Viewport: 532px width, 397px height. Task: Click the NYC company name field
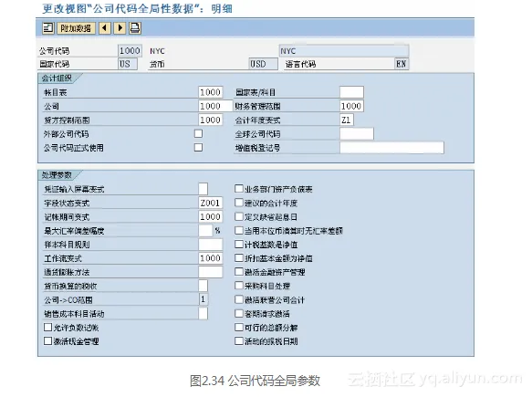pos(344,51)
